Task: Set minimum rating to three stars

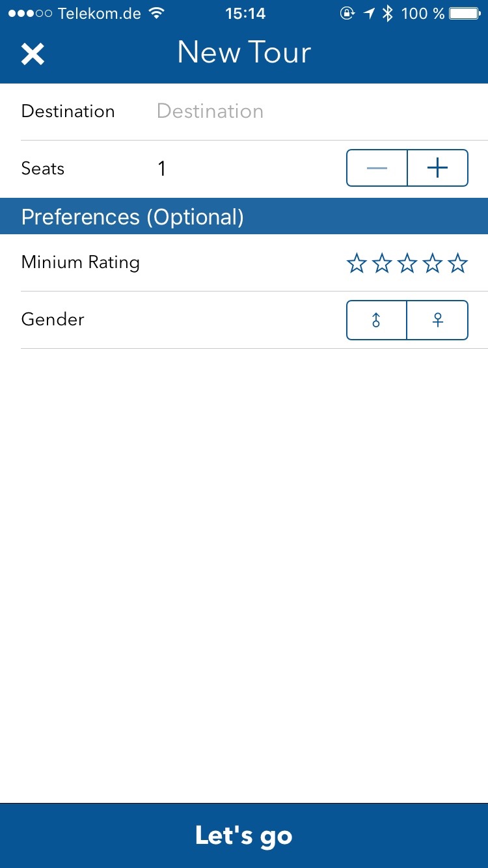Action: 407,264
